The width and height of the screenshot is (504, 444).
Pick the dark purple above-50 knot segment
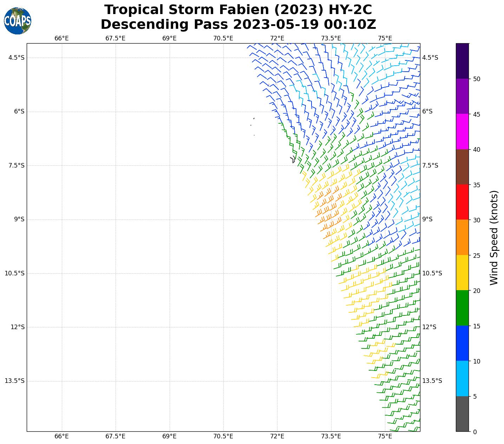(462, 61)
